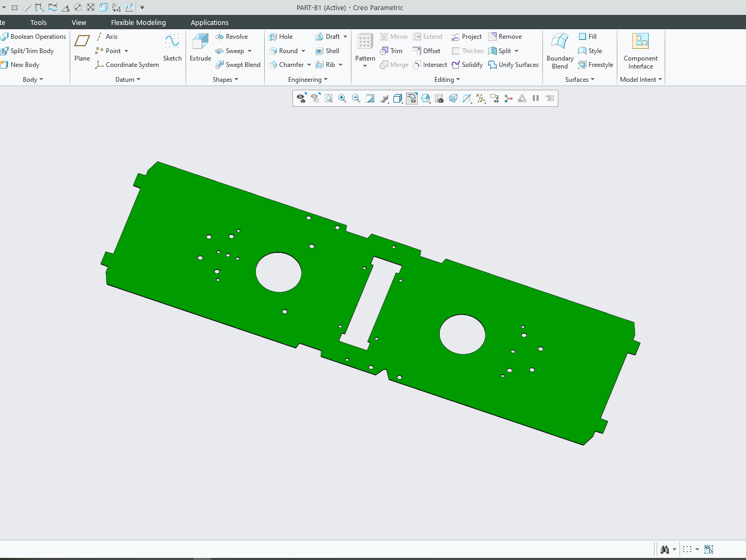Click the ruler measure icon in top toolbar
Screen dimensions: 746x560
tap(27, 7)
